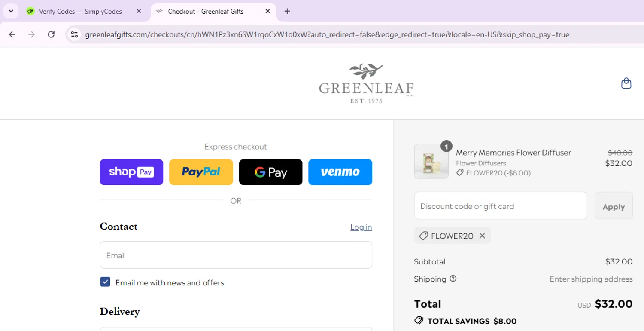The image size is (644, 331).
Task: Click the Merry Memories Flower Diffuser thumbnail
Action: (x=431, y=162)
